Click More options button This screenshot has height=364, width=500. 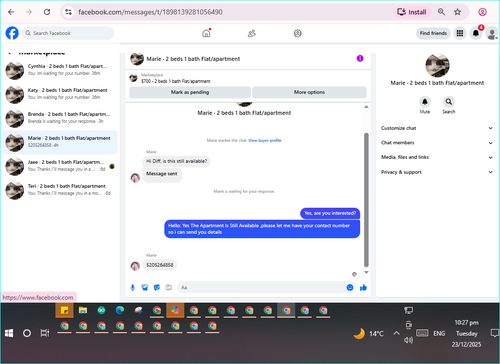coord(309,92)
